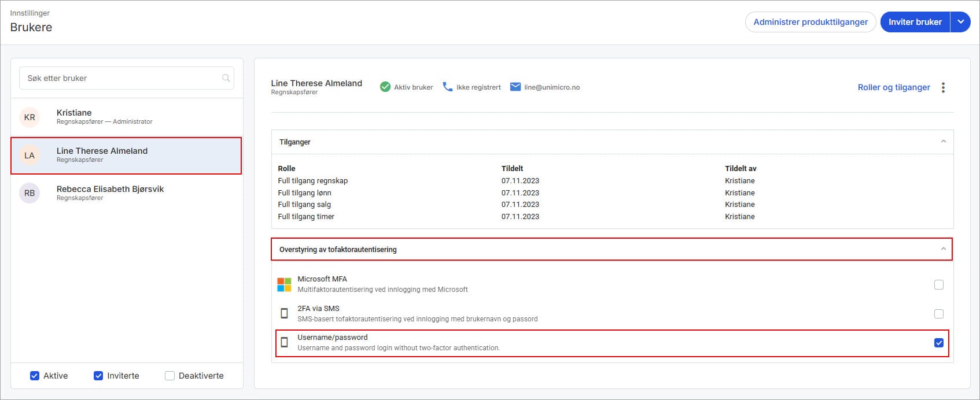The image size is (980, 400).
Task: Open the three-dot options menu
Action: [x=943, y=87]
